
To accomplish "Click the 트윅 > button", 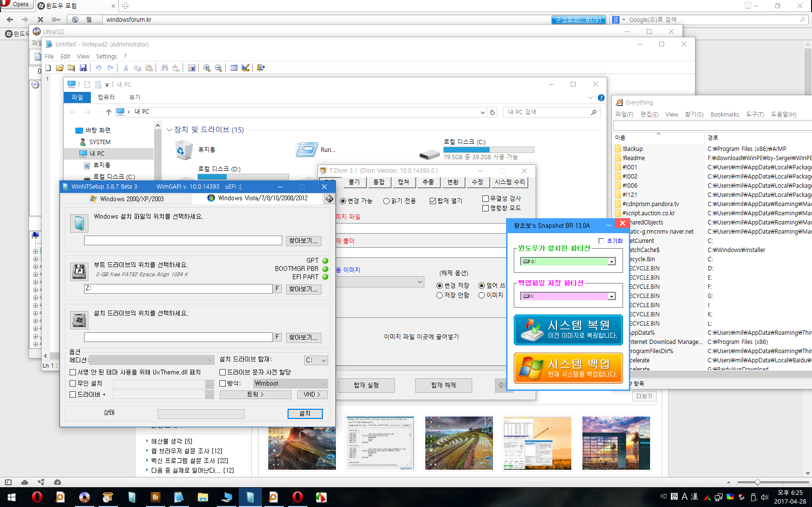I will 255,395.
